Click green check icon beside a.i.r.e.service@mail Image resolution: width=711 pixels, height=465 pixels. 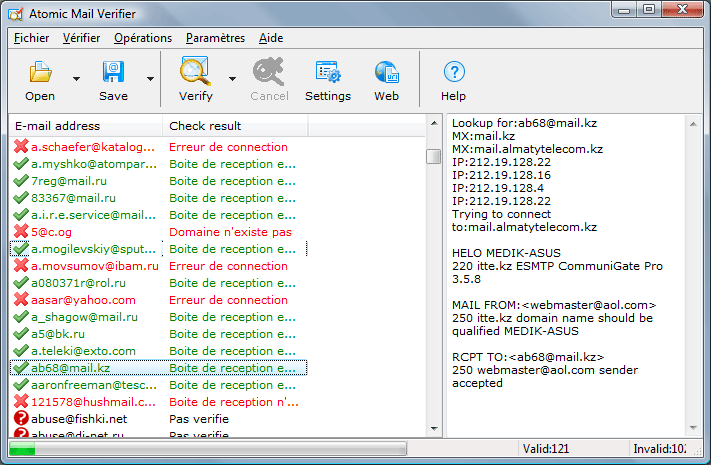[x=21, y=215]
